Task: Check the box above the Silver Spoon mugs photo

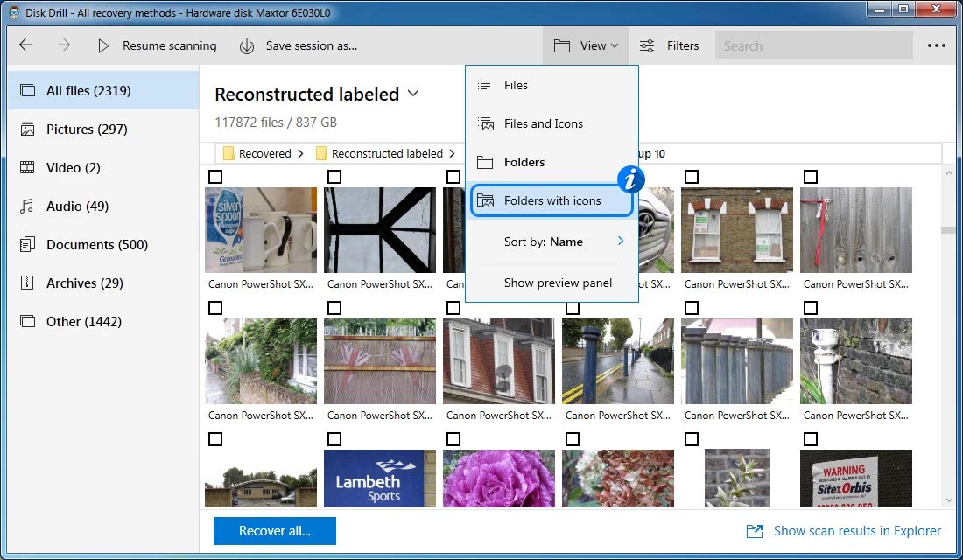Action: click(x=215, y=177)
